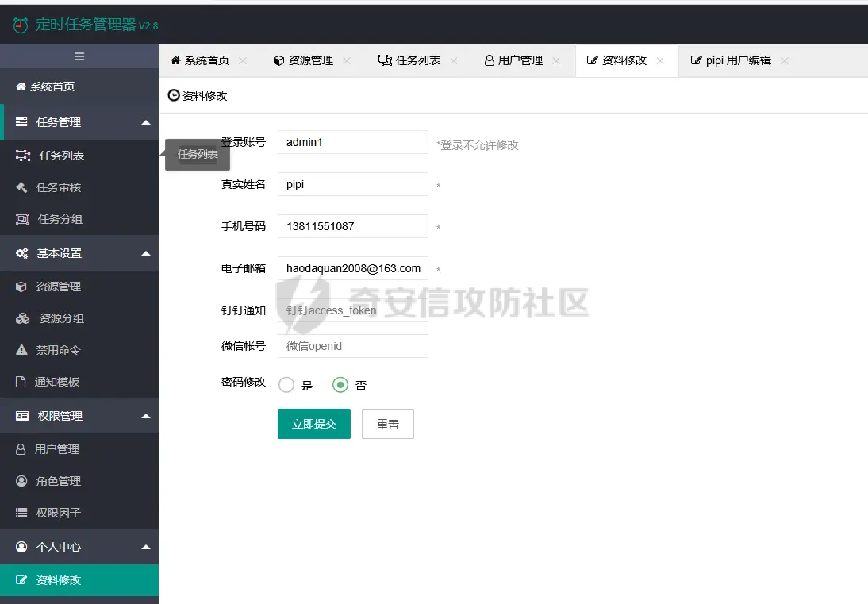Click the ID card icon for 权限管理
The width and height of the screenshot is (868, 604).
pos(22,416)
